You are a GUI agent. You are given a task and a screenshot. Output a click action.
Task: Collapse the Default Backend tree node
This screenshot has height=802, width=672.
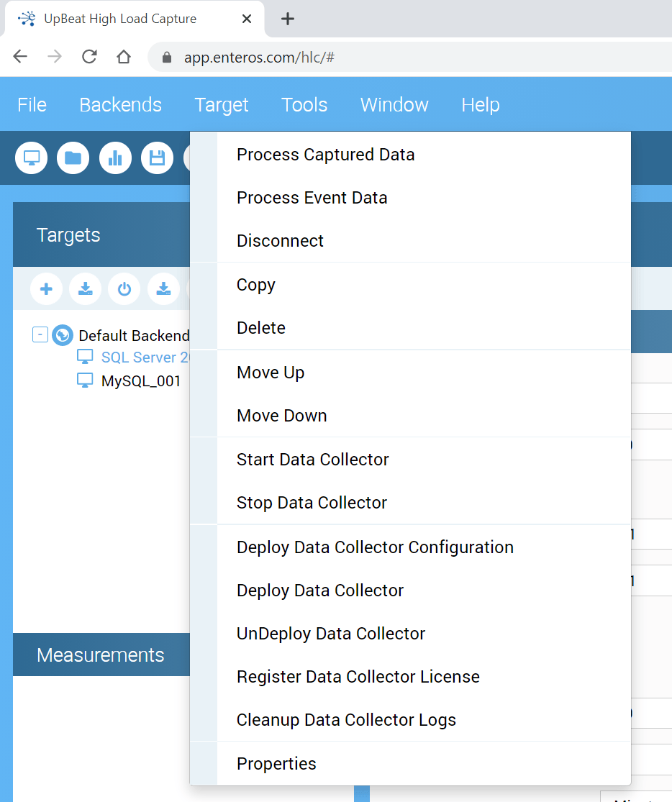40,335
